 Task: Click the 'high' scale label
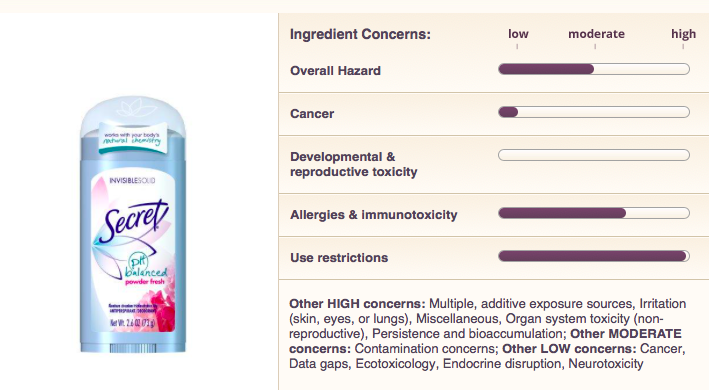pyautogui.click(x=683, y=34)
